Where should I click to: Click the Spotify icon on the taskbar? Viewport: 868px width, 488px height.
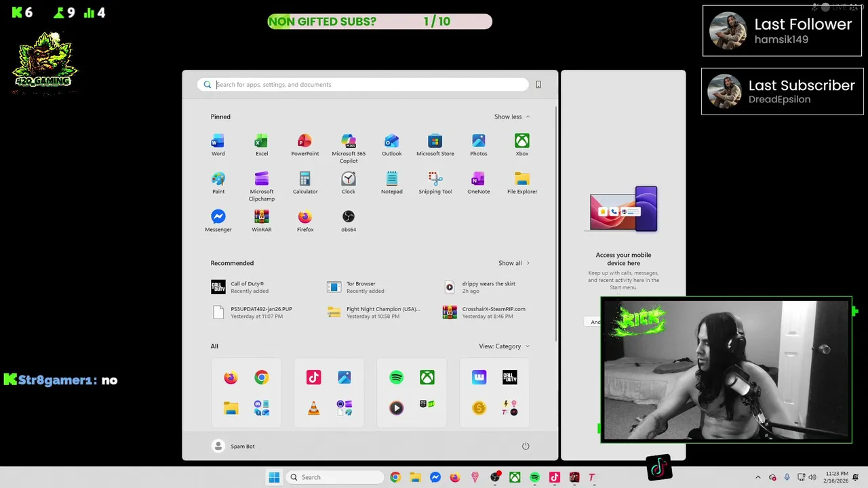point(534,477)
